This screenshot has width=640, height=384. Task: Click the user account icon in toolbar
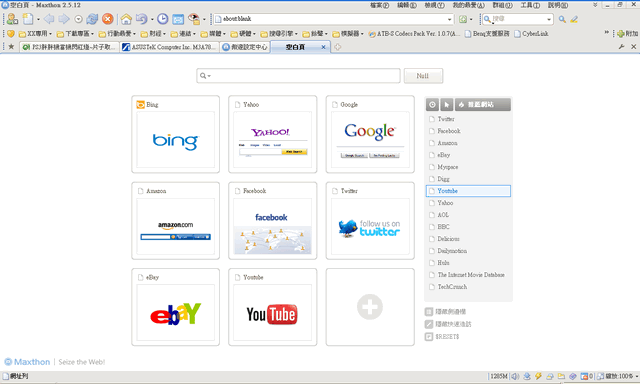point(12,19)
